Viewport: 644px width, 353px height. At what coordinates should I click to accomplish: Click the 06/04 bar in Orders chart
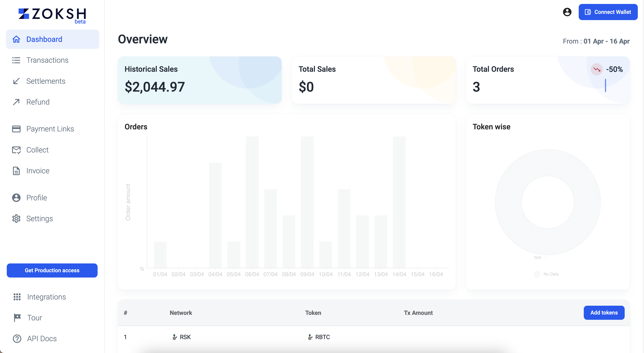click(x=252, y=202)
